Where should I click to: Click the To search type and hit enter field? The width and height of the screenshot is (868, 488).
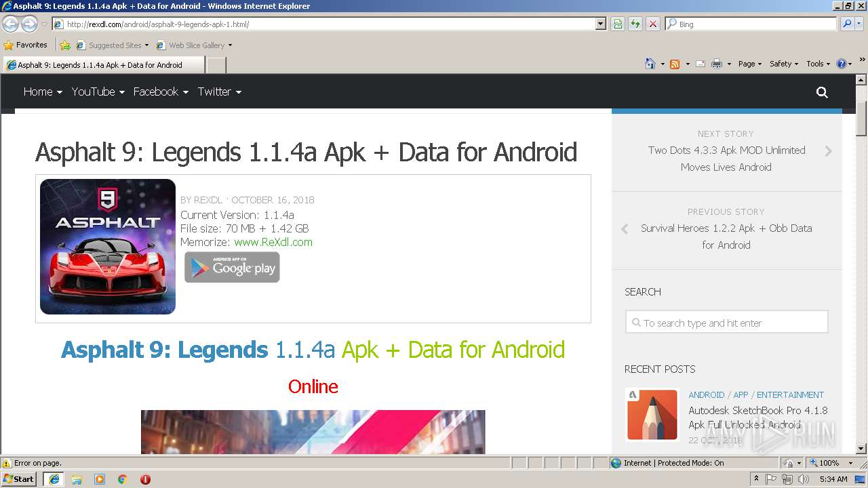[x=727, y=322]
